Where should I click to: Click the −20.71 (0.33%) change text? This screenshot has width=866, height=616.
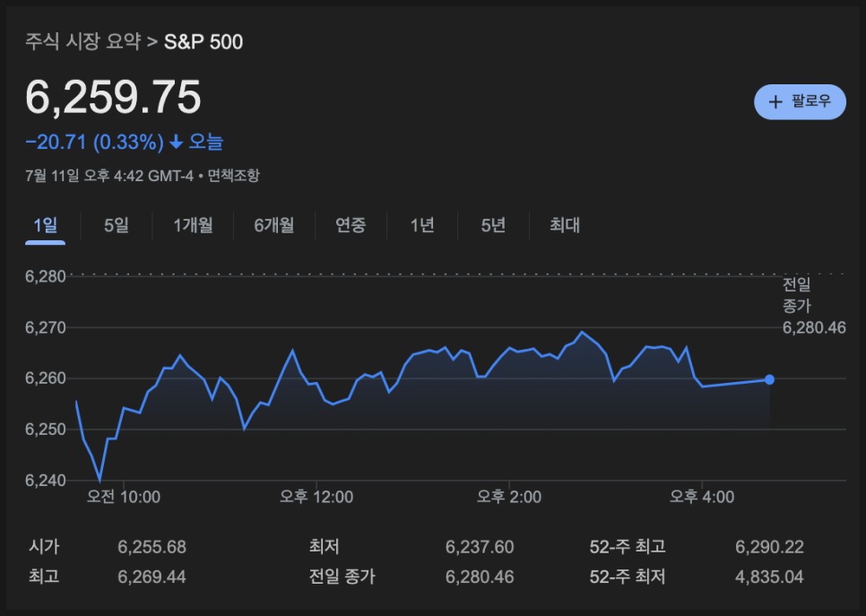(94, 143)
